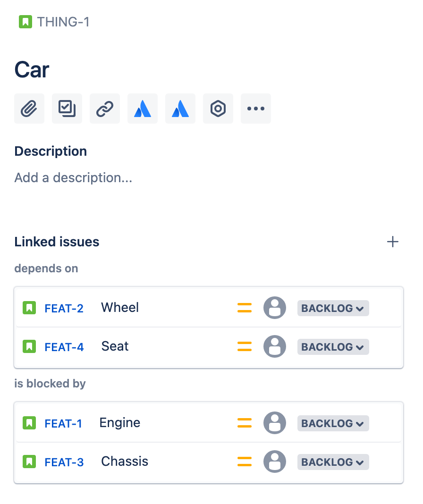This screenshot has height=504, width=423.
Task: Click the THING-1 issue key breadcrumb
Action: pyautogui.click(x=63, y=22)
